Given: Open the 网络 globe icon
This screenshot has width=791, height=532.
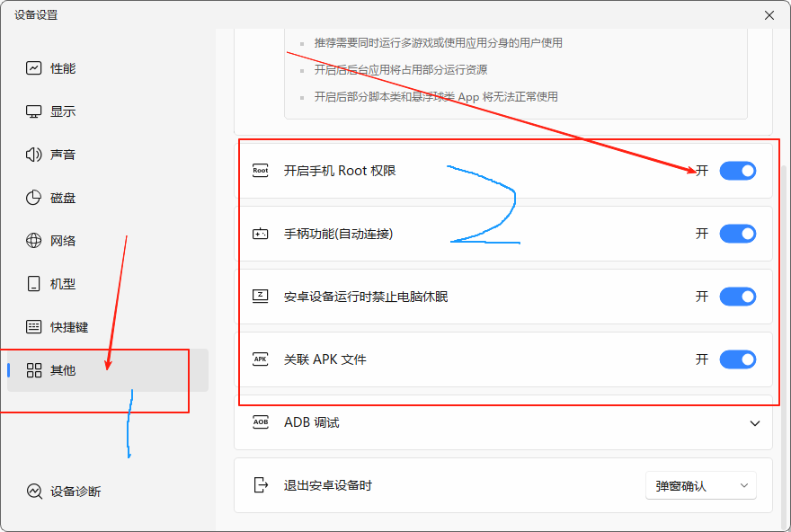Looking at the screenshot, I should [x=34, y=241].
